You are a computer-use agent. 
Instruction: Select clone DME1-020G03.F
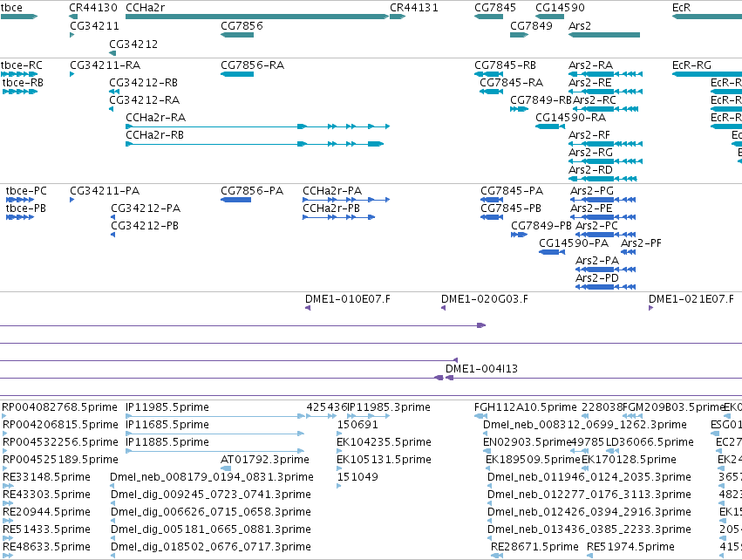[484, 299]
